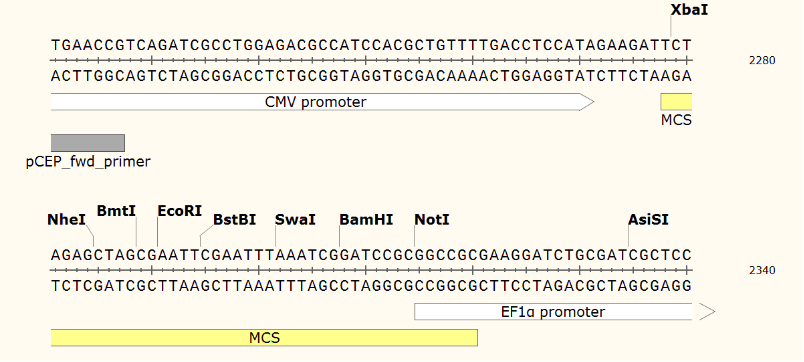
Task: Select the CMV promoter feature arrow
Action: pos(322,102)
